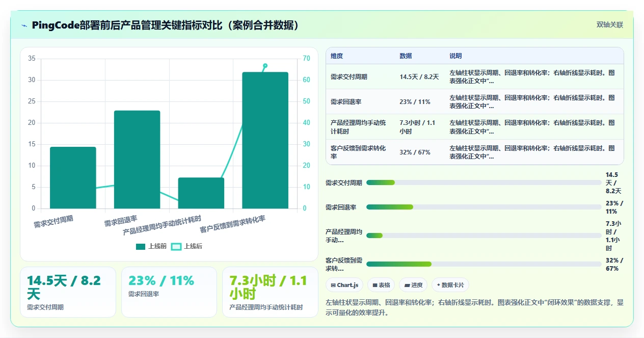Image resolution: width=644 pixels, height=338 pixels.
Task: Click the 需求回退率 bar in chart
Action: tap(137, 160)
